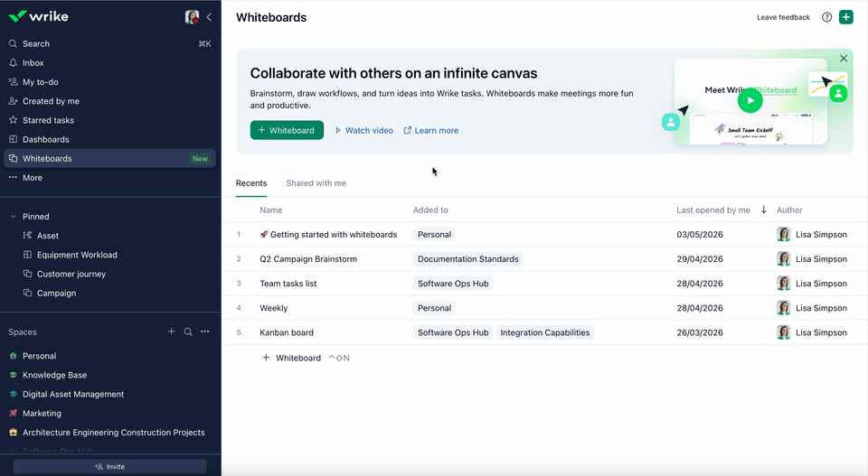Screen dimensions: 868x476
Task: Open Getting started with whiteboards
Action: (x=334, y=235)
